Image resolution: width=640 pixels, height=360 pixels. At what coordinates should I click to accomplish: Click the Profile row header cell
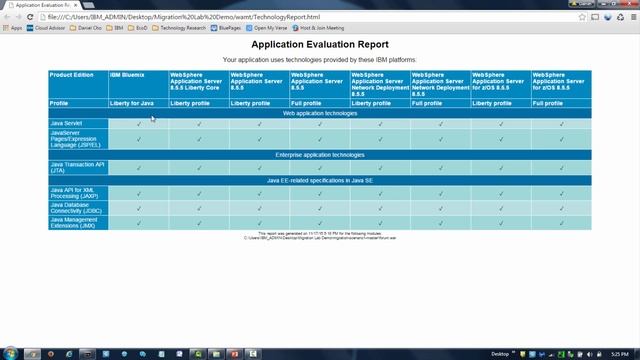coord(78,103)
